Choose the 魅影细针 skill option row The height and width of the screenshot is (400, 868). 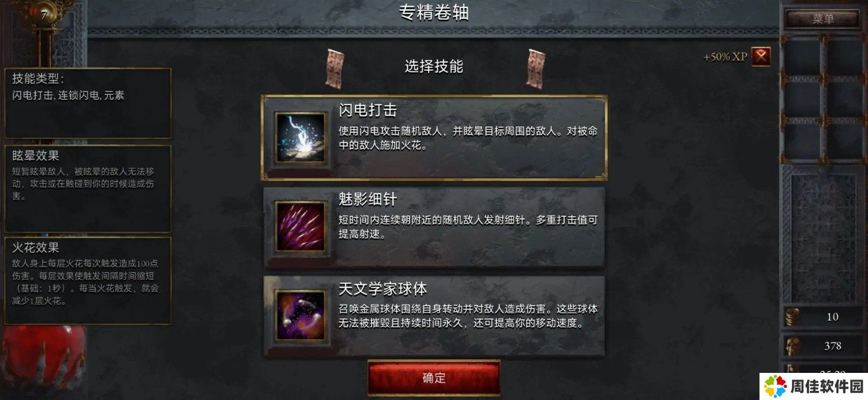point(434,227)
